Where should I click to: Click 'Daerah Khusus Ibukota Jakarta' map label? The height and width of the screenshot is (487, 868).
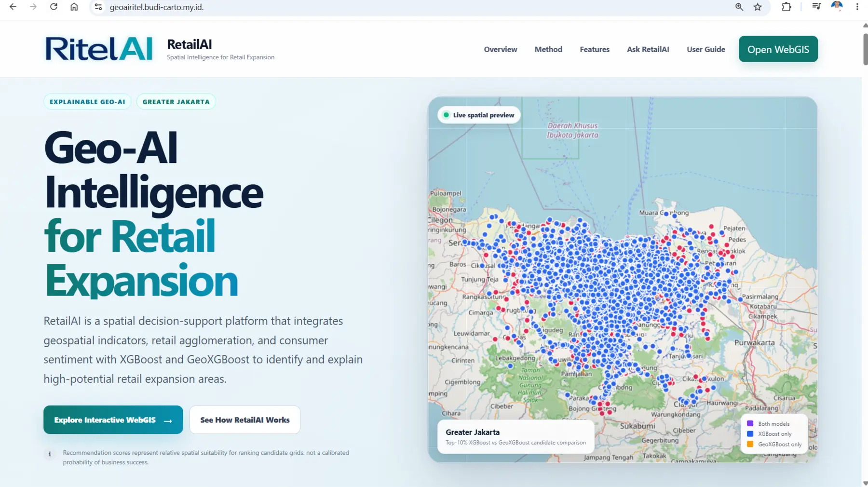click(x=572, y=130)
